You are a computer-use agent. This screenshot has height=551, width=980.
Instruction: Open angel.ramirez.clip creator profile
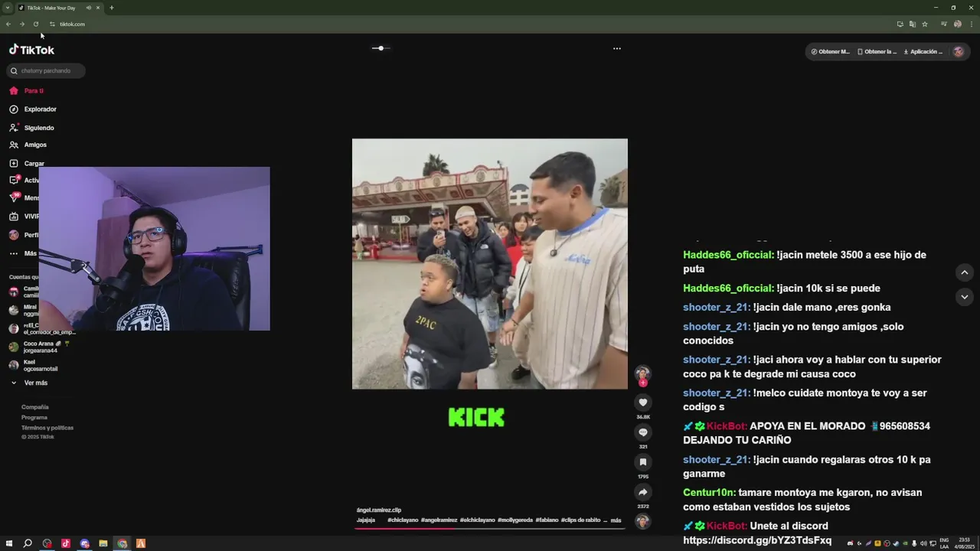[379, 510]
